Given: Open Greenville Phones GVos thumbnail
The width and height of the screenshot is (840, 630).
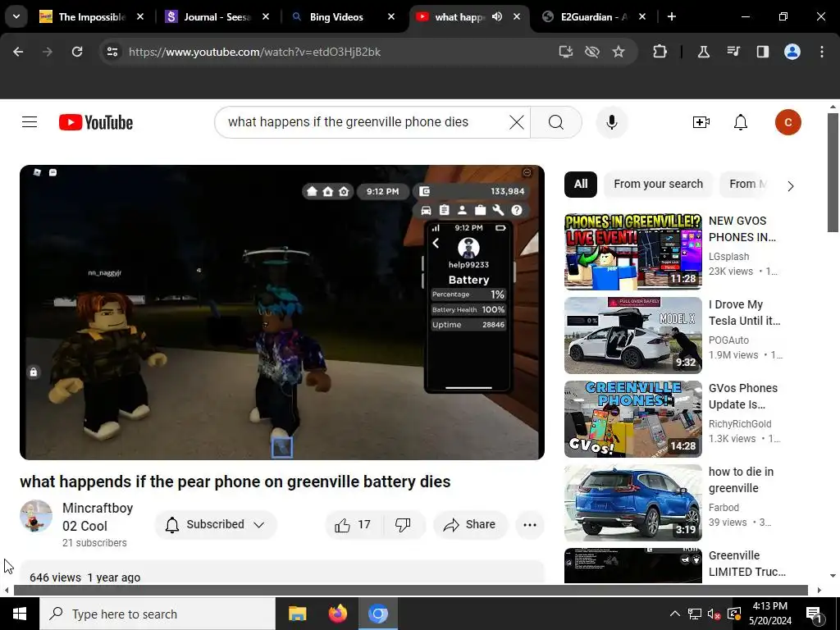Looking at the screenshot, I should coord(632,419).
